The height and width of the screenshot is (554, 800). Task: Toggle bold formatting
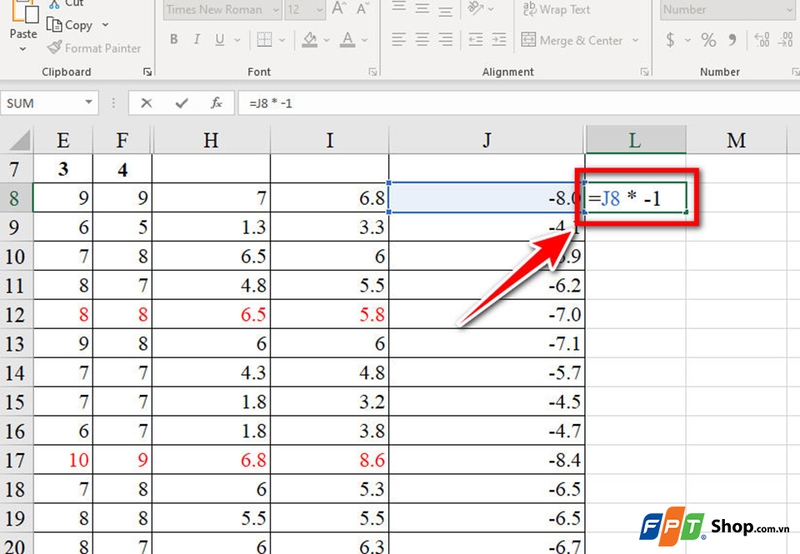[174, 39]
